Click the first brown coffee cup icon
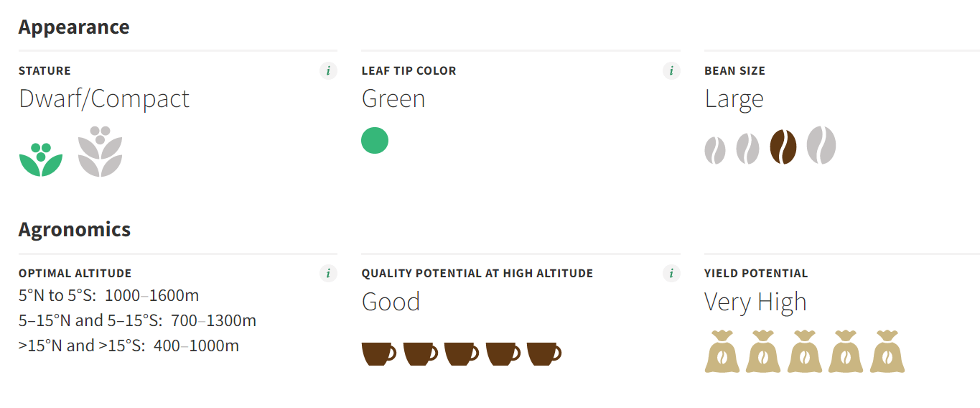The height and width of the screenshot is (408, 980). click(x=379, y=354)
